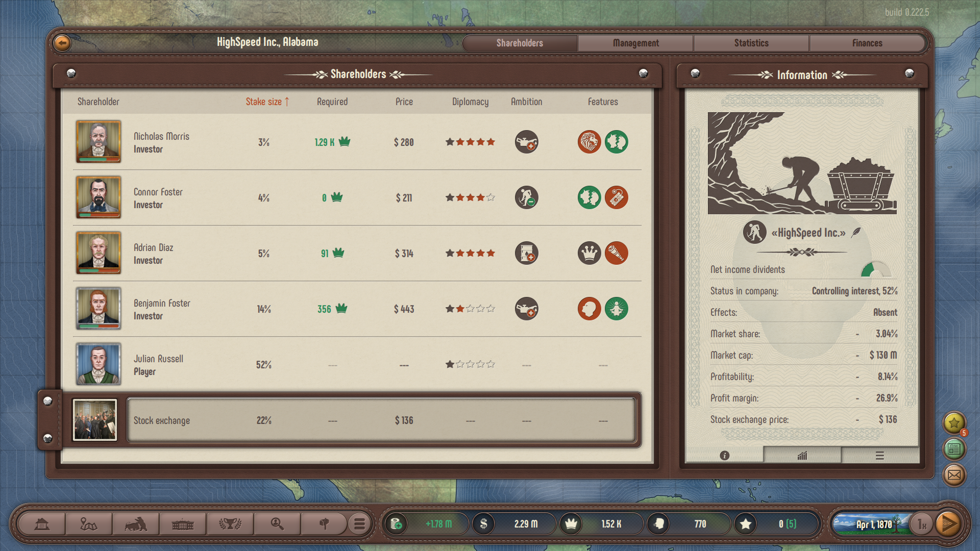The image size is (980, 551).
Task: Click Nicholas Morris ambition icon
Action: (x=526, y=142)
